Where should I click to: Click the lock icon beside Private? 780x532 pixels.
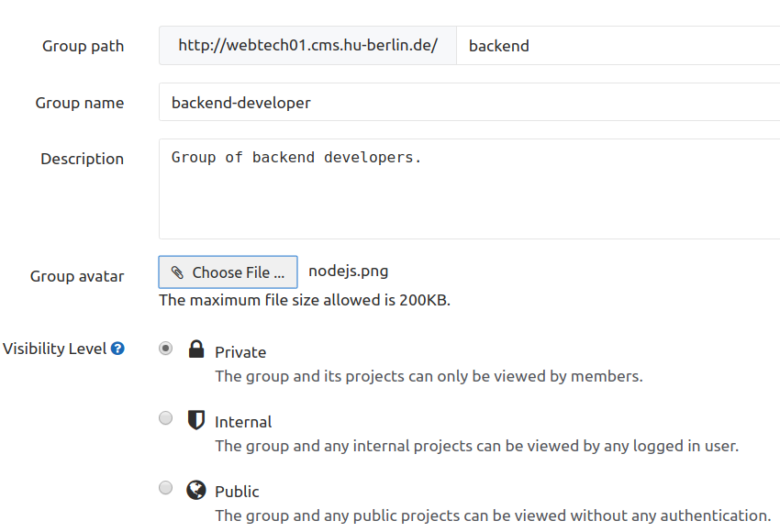tap(195, 349)
